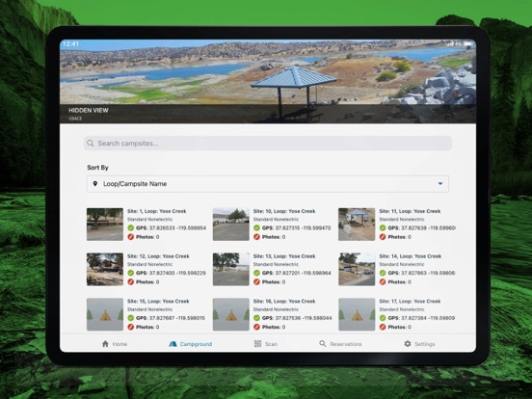The height and width of the screenshot is (399, 532).
Task: Click green GPS check icon for Site 14
Action: point(383,273)
